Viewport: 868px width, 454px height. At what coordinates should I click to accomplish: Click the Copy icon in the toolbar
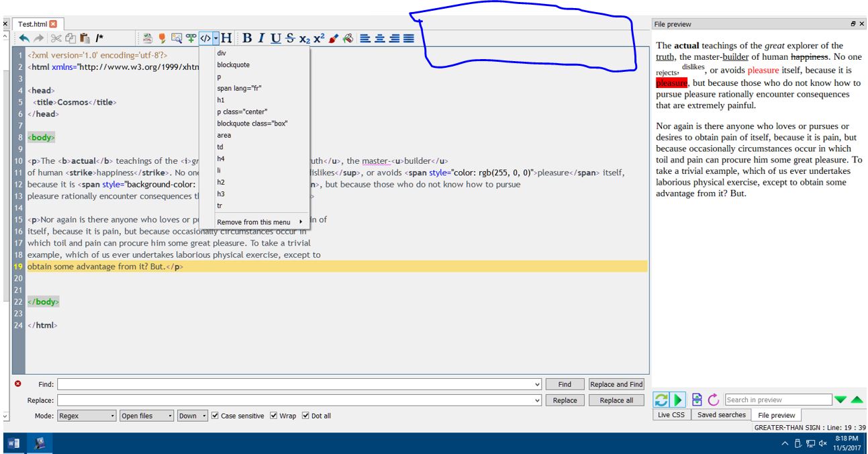[70, 38]
